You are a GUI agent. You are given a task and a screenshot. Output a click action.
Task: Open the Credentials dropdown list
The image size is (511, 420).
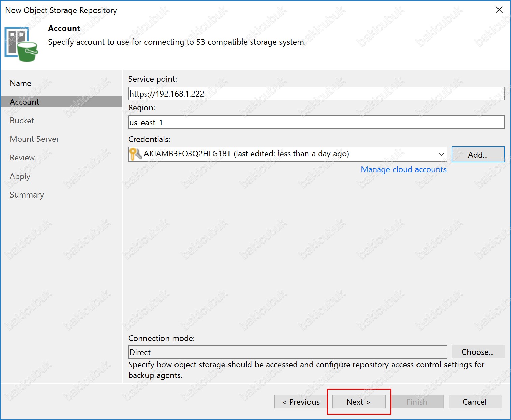click(x=441, y=154)
